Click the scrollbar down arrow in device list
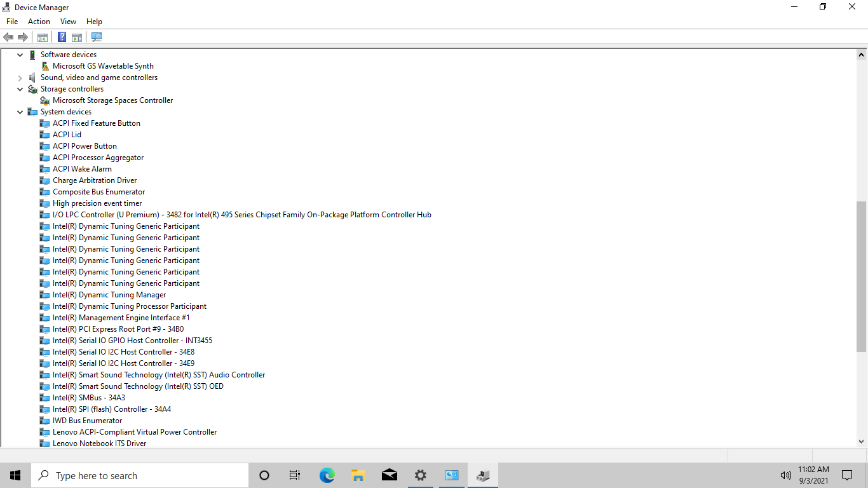 pyautogui.click(x=862, y=441)
